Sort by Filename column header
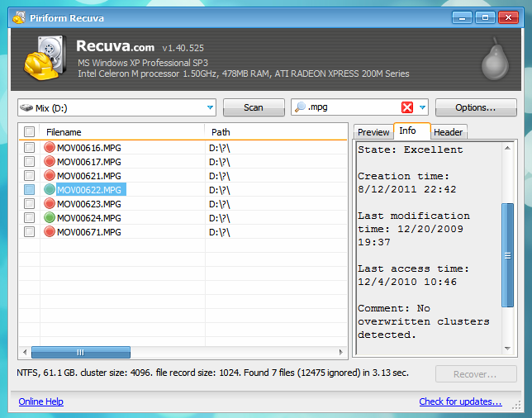Viewport: 532px width, 418px height. click(122, 132)
